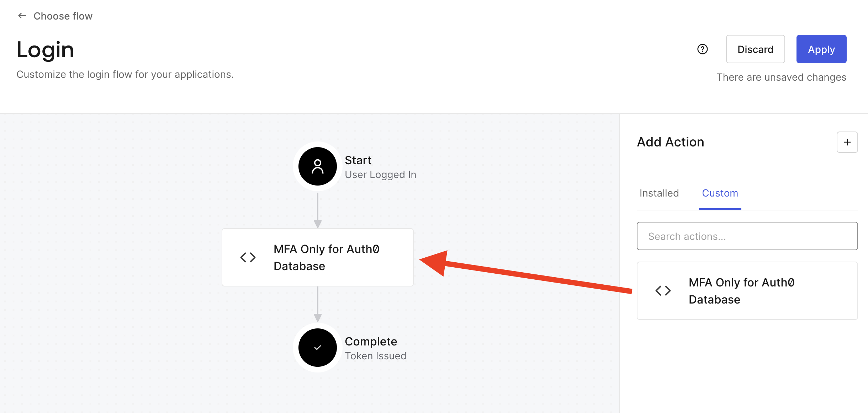The height and width of the screenshot is (413, 868).
Task: Click the Add Action panel heading
Action: [x=670, y=142]
